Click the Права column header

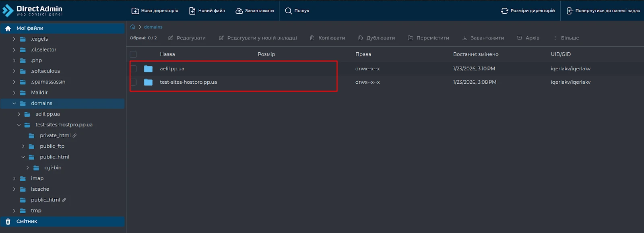click(x=363, y=54)
